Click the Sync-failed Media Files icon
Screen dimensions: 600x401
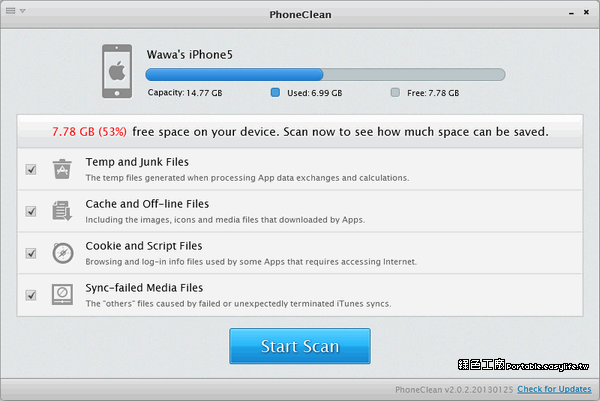click(x=62, y=294)
